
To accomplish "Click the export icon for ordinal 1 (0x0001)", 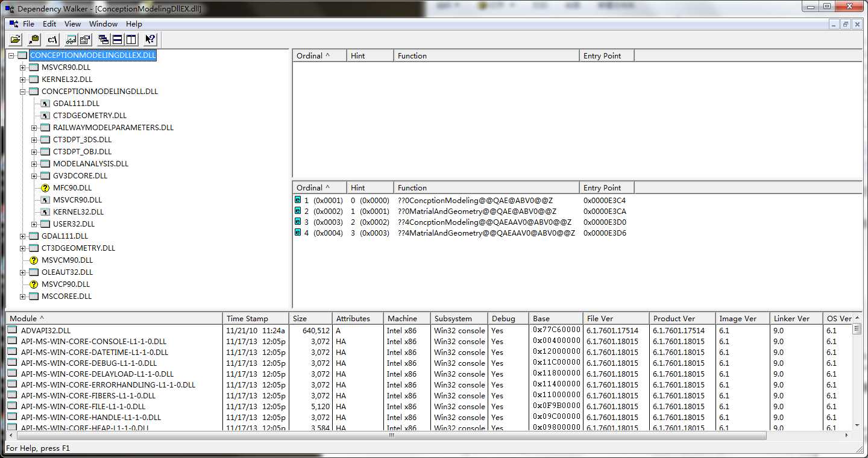I will tap(297, 200).
